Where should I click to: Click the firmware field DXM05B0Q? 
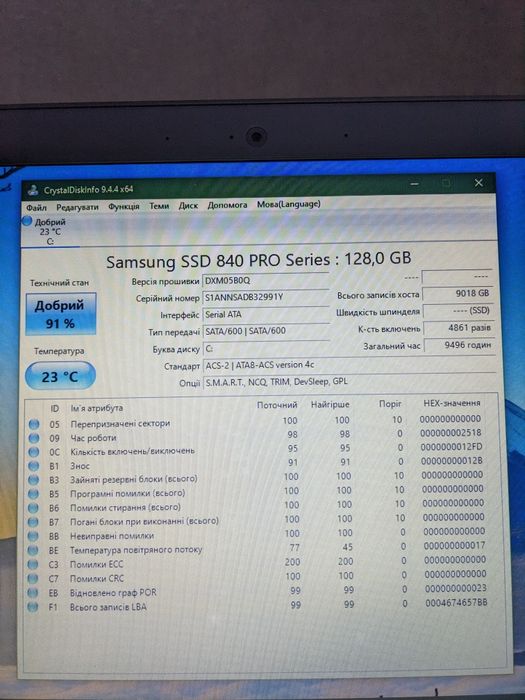point(266,281)
